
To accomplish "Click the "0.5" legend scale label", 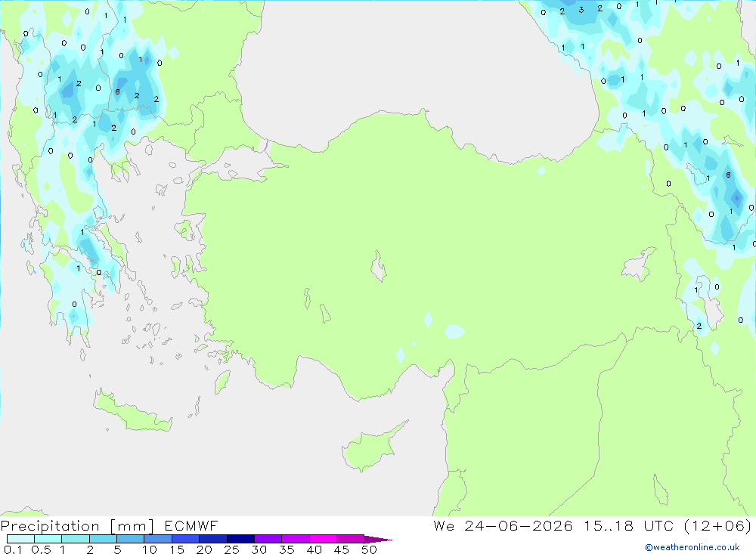I will coord(41,549).
